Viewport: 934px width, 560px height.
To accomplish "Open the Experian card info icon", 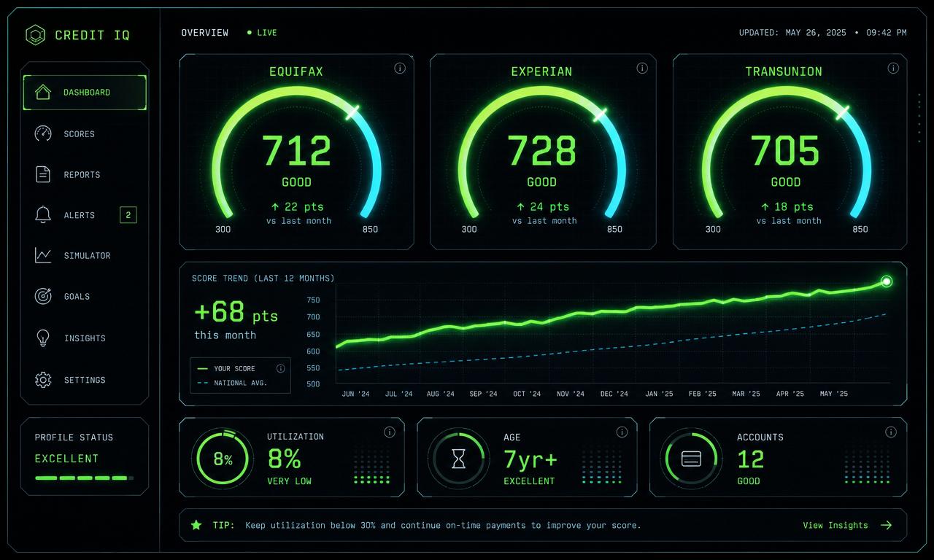I will pos(642,68).
